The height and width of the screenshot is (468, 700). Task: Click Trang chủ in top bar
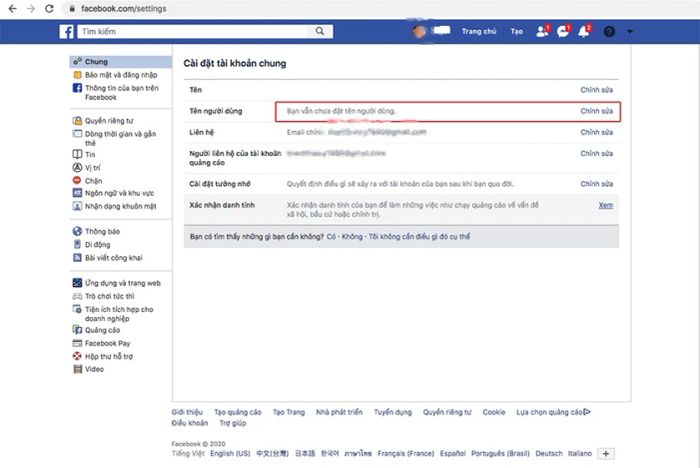[x=479, y=32]
